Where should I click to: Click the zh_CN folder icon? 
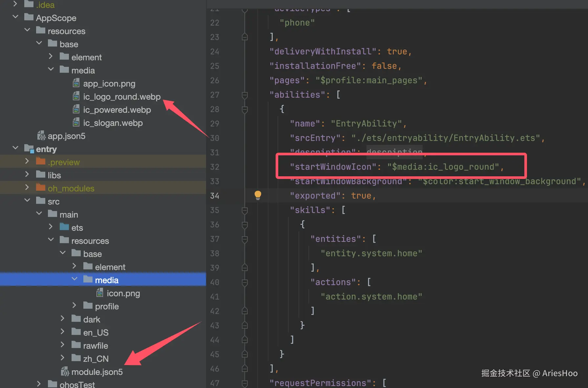[76, 358]
